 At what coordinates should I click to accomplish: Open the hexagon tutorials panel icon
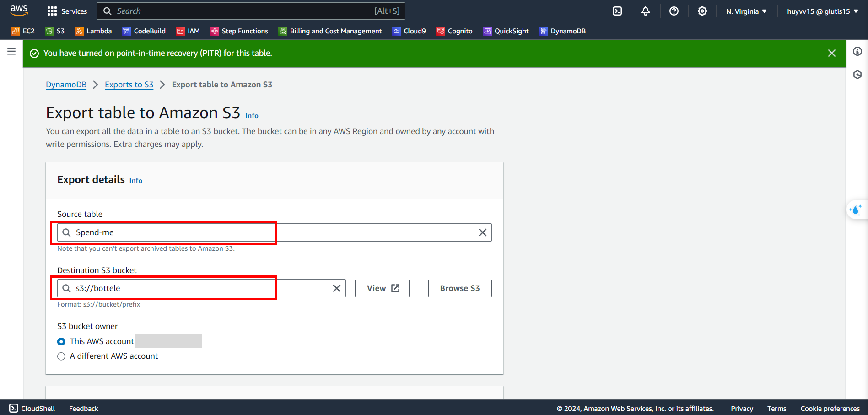point(857,75)
